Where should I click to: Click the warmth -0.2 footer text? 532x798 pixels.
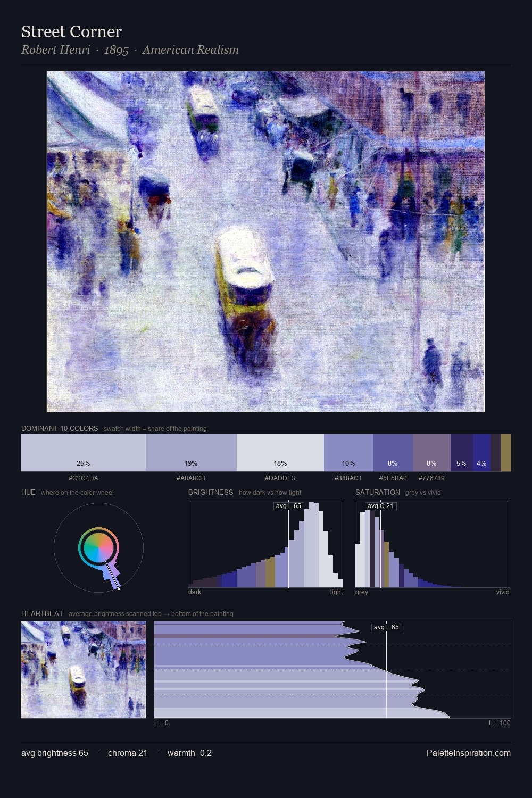pyautogui.click(x=189, y=753)
